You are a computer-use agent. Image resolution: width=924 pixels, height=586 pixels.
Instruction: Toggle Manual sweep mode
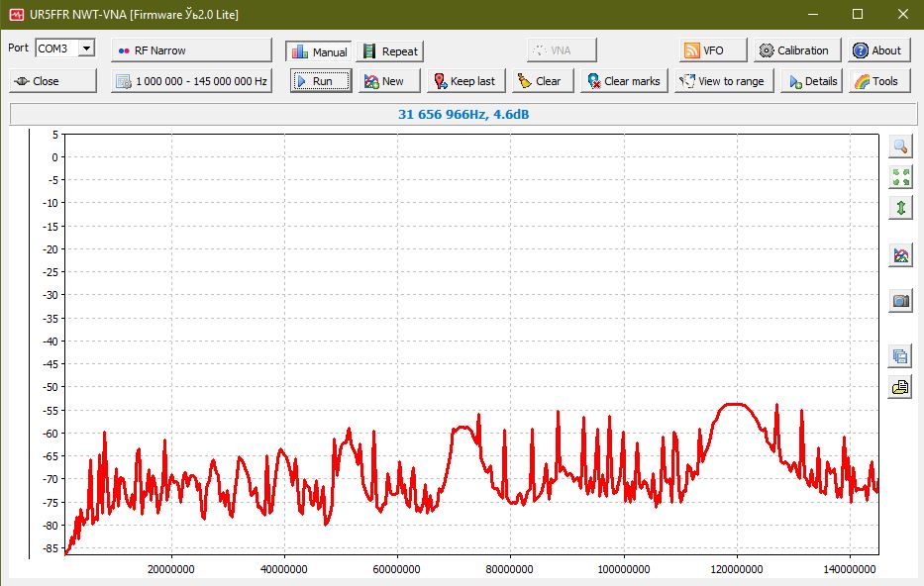point(319,51)
